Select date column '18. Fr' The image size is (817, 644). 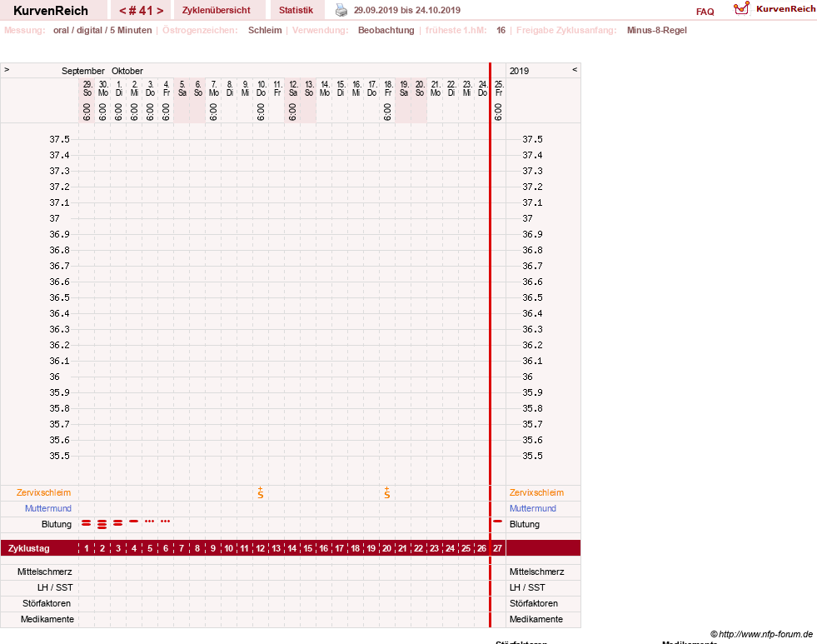387,88
